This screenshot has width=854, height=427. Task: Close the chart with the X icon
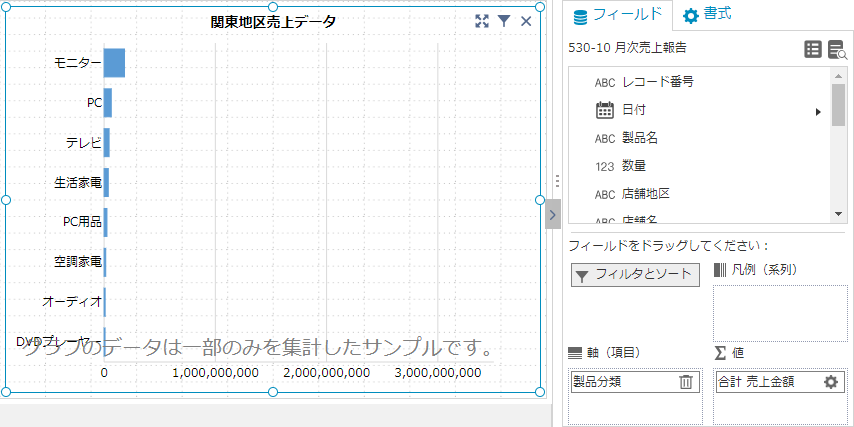pos(526,21)
